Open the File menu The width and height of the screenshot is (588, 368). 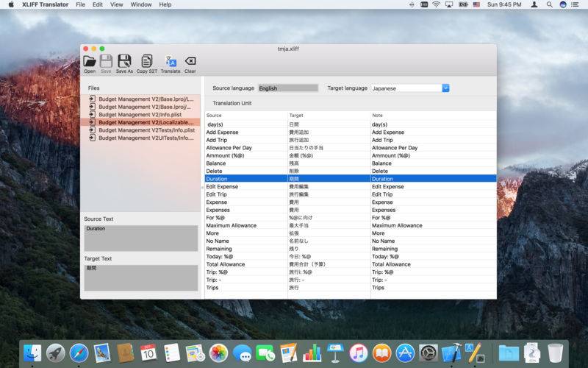pyautogui.click(x=80, y=4)
